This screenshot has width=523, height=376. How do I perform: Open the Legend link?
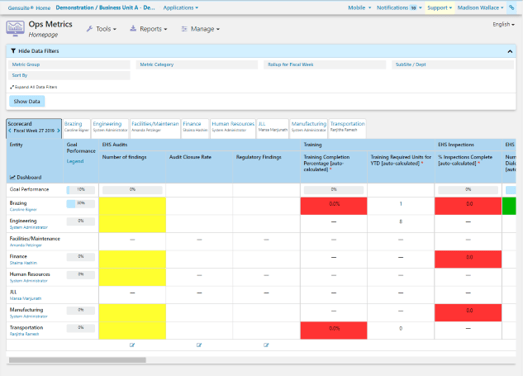coord(75,161)
